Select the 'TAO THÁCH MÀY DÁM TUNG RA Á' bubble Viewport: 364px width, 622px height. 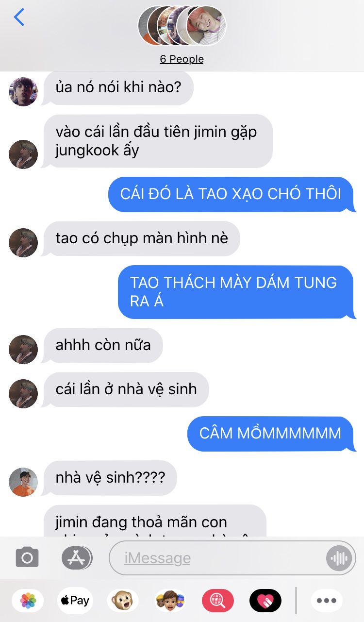237,292
